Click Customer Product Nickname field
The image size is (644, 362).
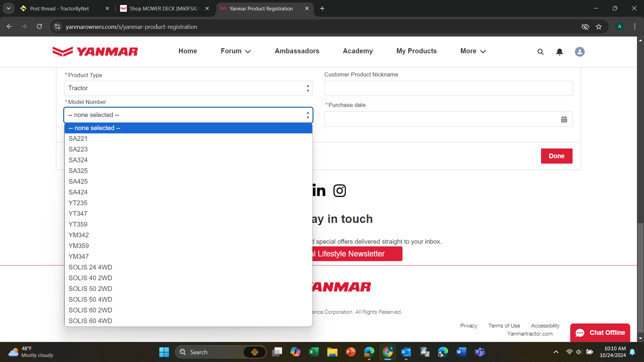pyautogui.click(x=448, y=88)
